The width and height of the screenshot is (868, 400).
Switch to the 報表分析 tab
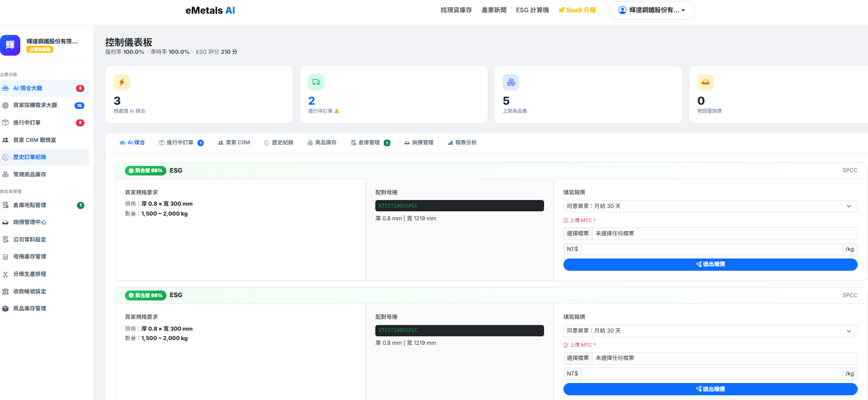[x=462, y=142]
